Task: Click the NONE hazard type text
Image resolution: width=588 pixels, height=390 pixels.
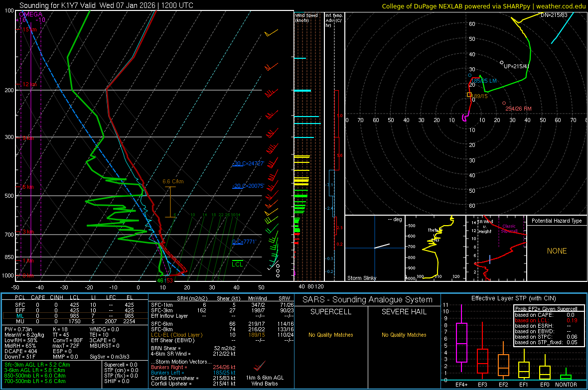Action: [x=557, y=251]
